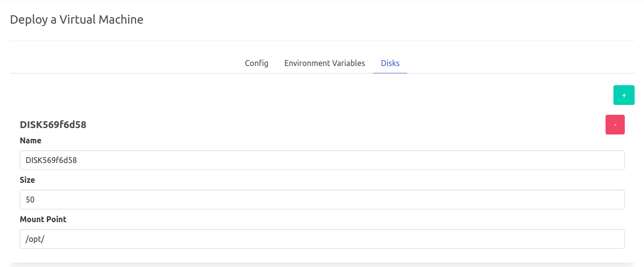This screenshot has height=267, width=644.
Task: Click the "Size" field label
Action: (x=27, y=180)
